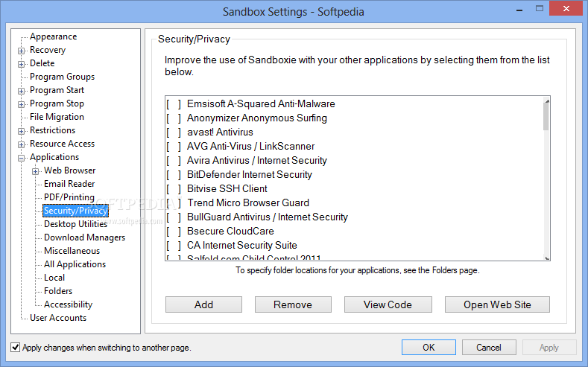Expand the Resource Access node
The height and width of the screenshot is (367, 588).
(22, 144)
